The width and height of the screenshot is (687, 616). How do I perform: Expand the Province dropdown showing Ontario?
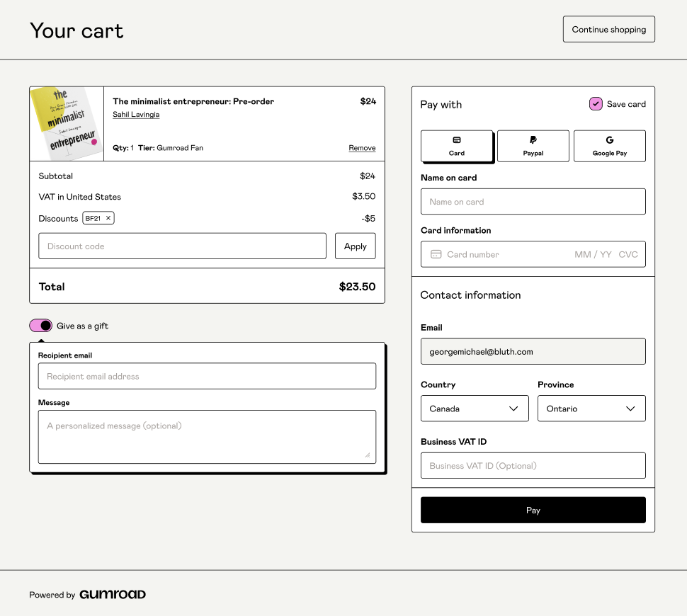591,409
